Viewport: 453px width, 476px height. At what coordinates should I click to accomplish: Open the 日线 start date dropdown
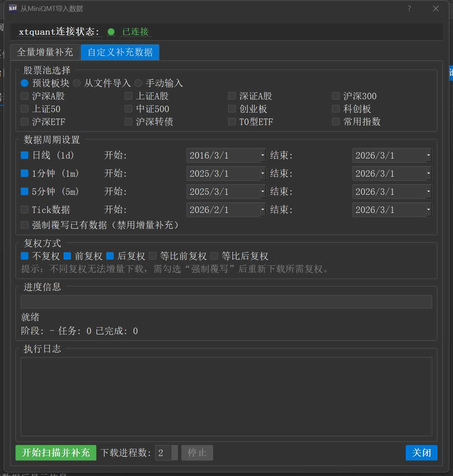[x=263, y=155]
